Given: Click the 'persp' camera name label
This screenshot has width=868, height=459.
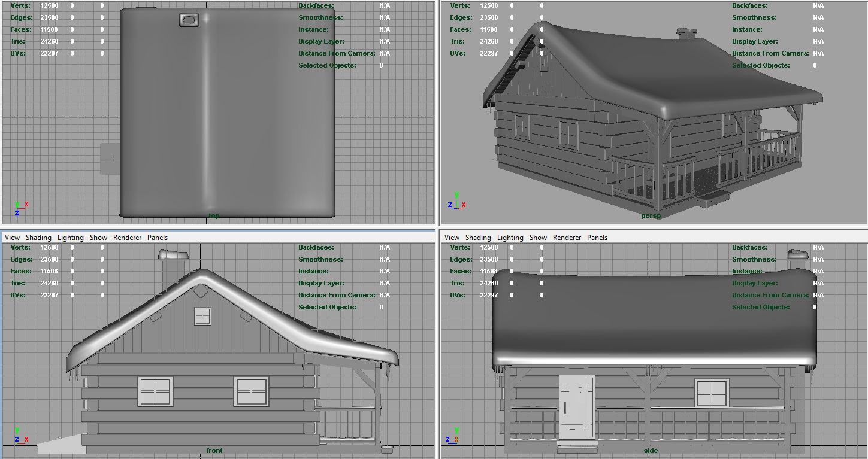Looking at the screenshot, I should (651, 215).
